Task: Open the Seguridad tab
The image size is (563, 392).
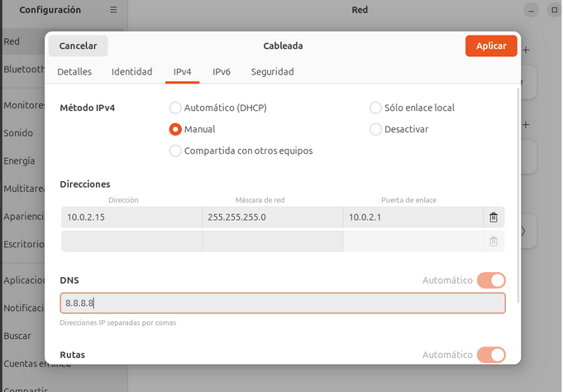Action: point(273,72)
